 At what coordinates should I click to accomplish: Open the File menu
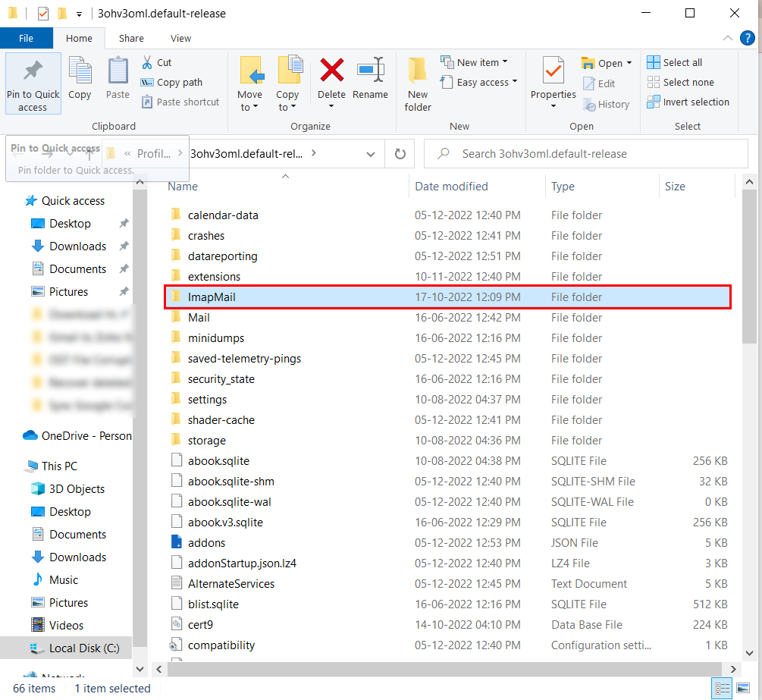27,38
